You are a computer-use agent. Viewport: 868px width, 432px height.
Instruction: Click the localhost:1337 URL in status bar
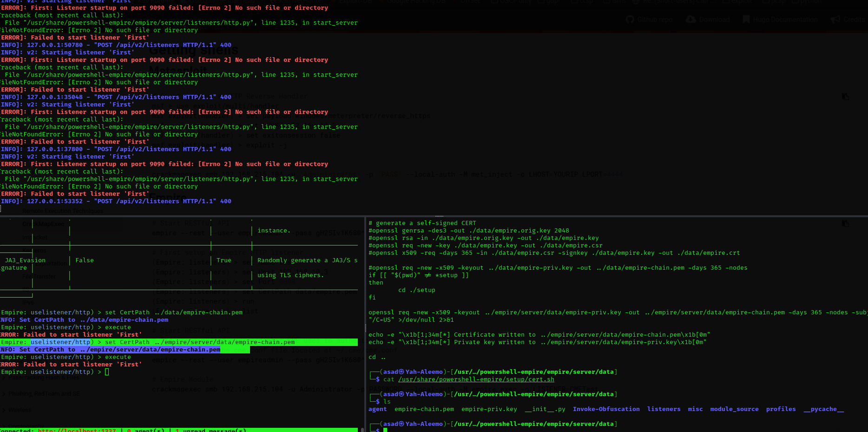click(x=77, y=430)
